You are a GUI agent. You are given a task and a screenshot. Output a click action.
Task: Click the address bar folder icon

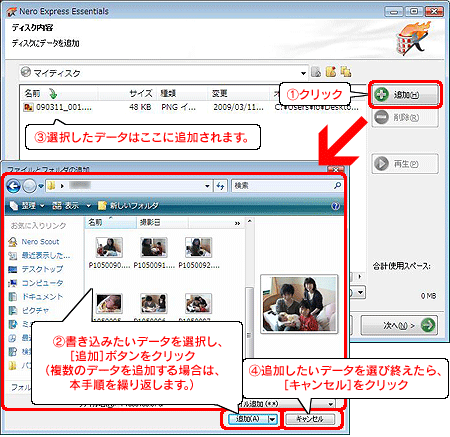52,186
